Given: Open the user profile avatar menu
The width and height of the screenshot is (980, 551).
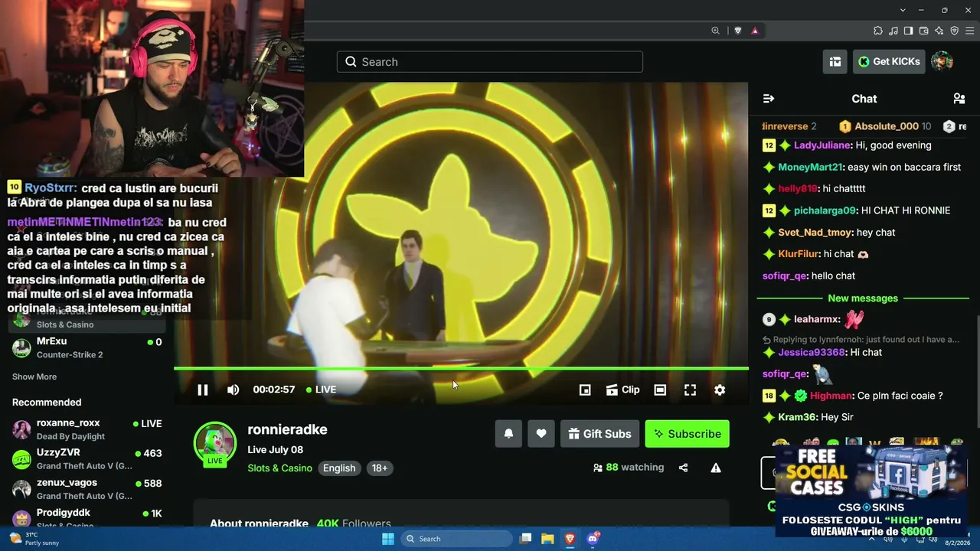Looking at the screenshot, I should [x=942, y=62].
